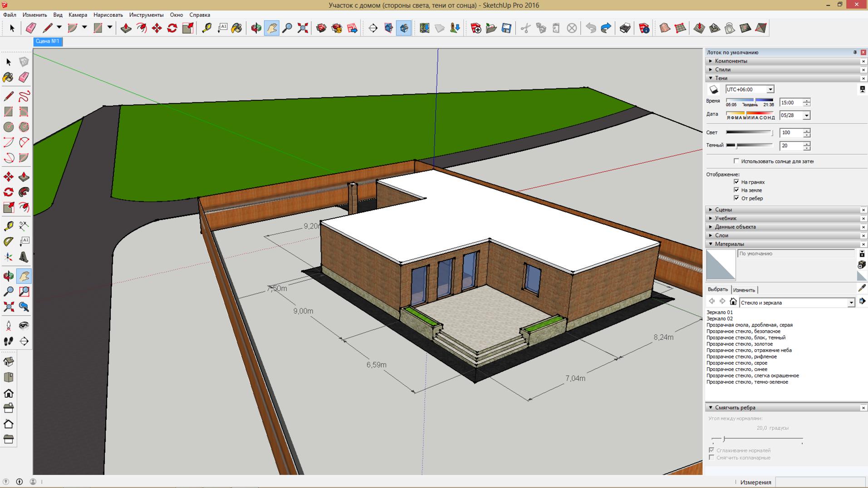Disable the 'На земле' shadow checkbox
The image size is (868, 488).
736,190
